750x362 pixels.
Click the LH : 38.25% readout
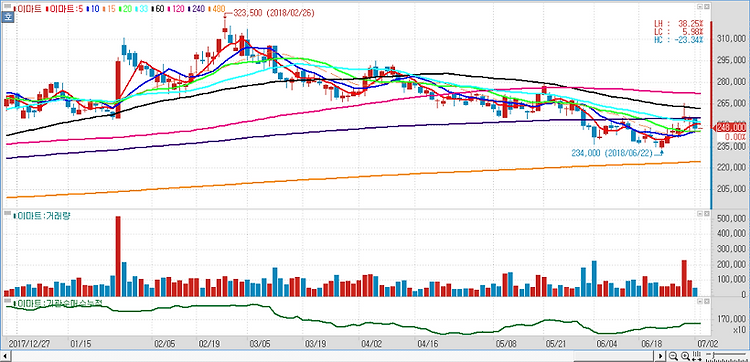point(679,23)
